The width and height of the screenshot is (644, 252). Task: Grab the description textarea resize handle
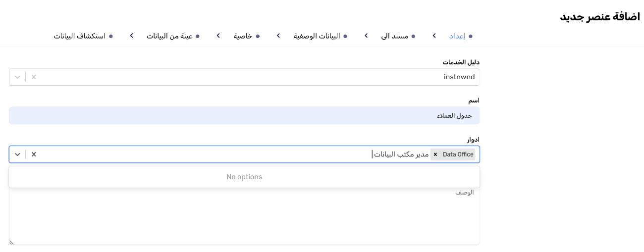click(11, 243)
